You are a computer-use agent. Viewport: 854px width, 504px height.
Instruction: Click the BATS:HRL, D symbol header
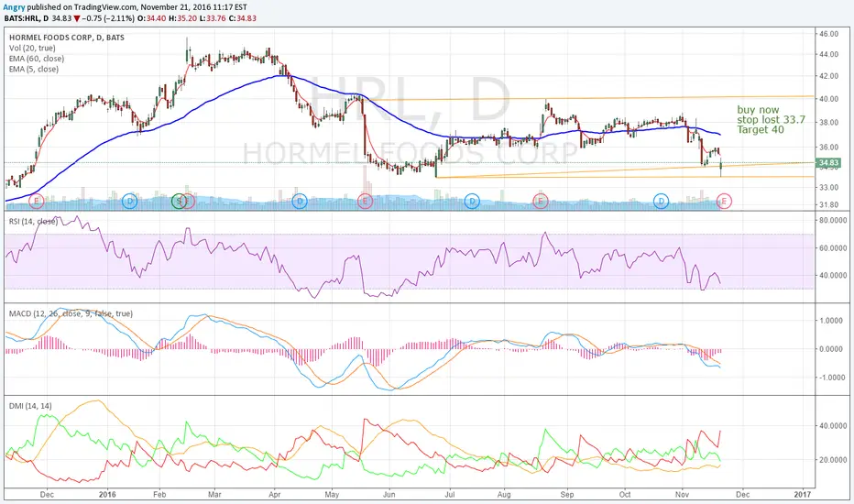27,18
